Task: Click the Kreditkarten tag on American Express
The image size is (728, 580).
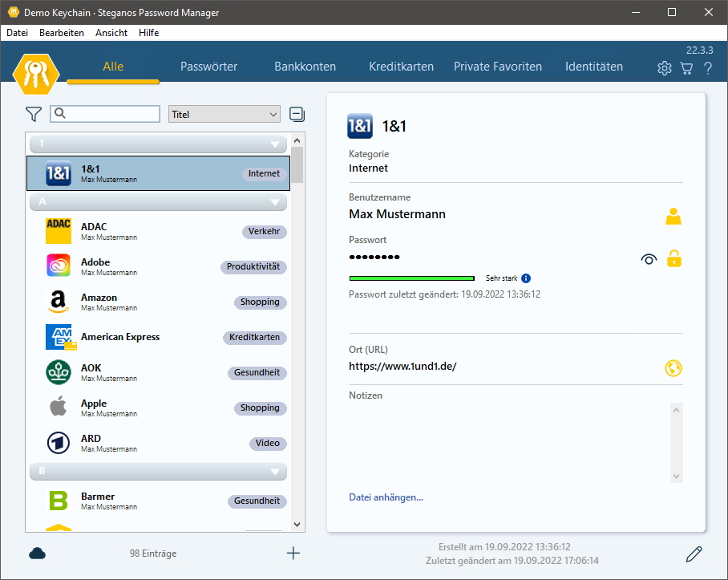Action: coord(254,337)
